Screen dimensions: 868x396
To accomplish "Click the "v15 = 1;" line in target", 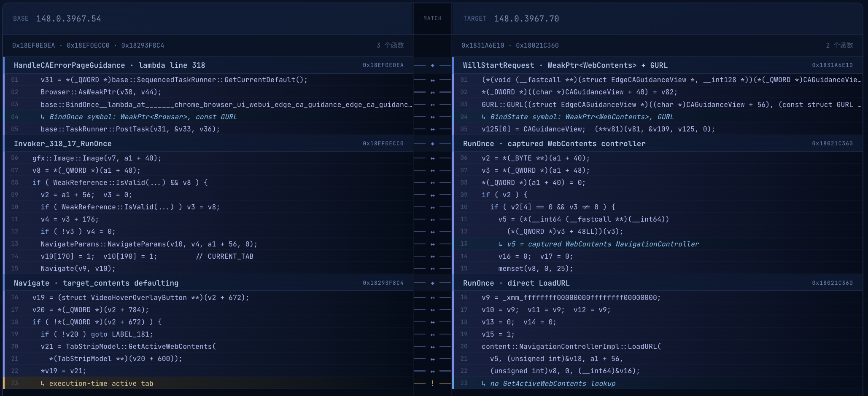I will click(x=658, y=334).
